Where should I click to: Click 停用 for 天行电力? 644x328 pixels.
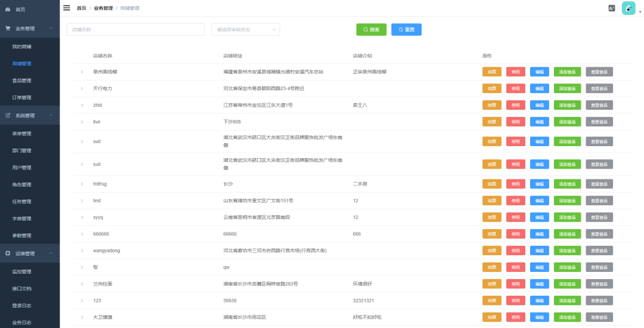515,89
